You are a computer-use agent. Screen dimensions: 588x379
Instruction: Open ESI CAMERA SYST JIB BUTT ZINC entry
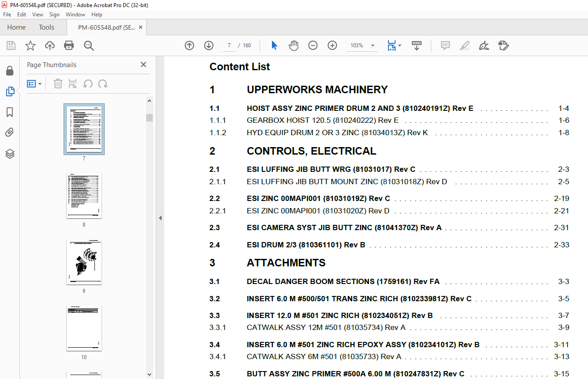344,227
